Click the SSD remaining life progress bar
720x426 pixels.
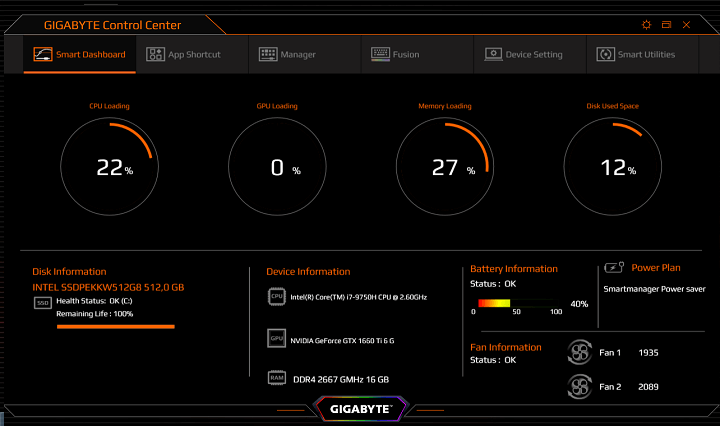(x=116, y=327)
